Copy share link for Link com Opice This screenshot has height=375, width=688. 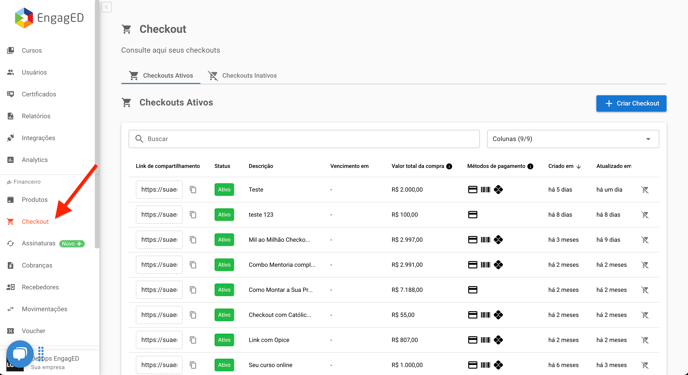click(x=193, y=340)
